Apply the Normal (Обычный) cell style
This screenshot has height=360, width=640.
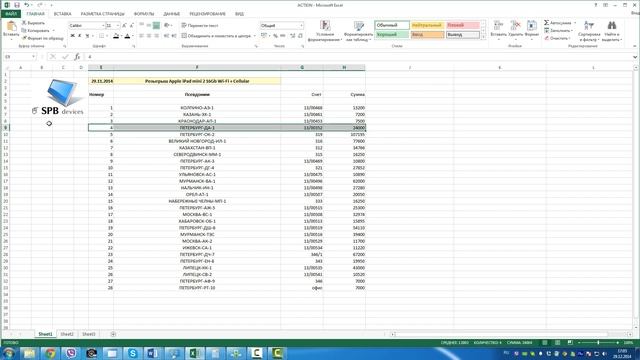point(392,25)
